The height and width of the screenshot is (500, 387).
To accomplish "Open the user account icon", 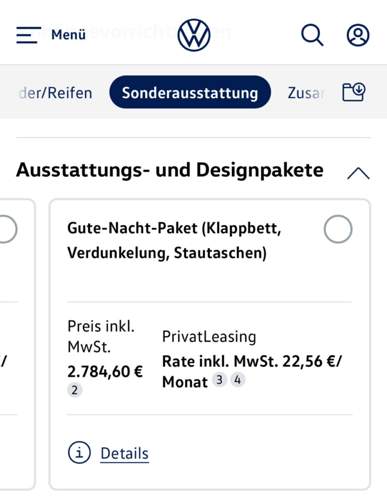I will (x=358, y=35).
